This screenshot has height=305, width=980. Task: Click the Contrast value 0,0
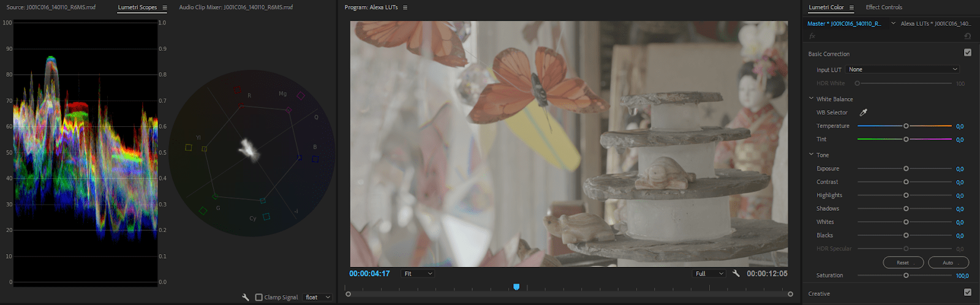pos(960,183)
